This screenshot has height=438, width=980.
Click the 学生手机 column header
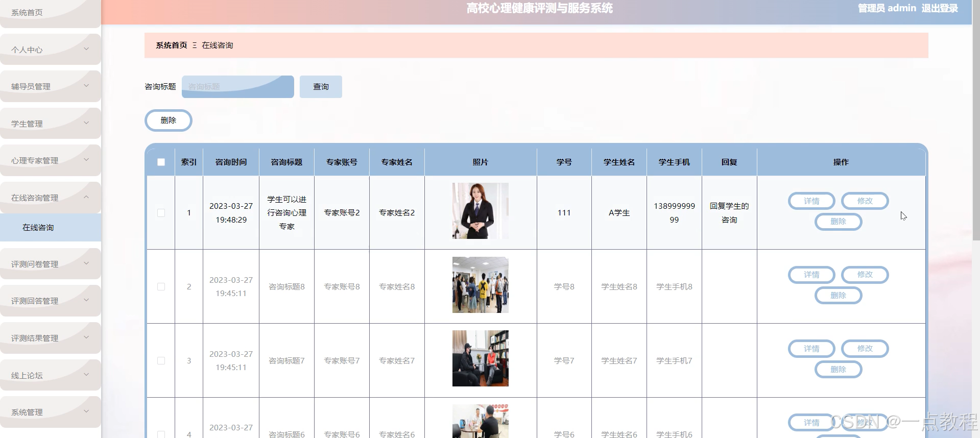[x=674, y=162]
